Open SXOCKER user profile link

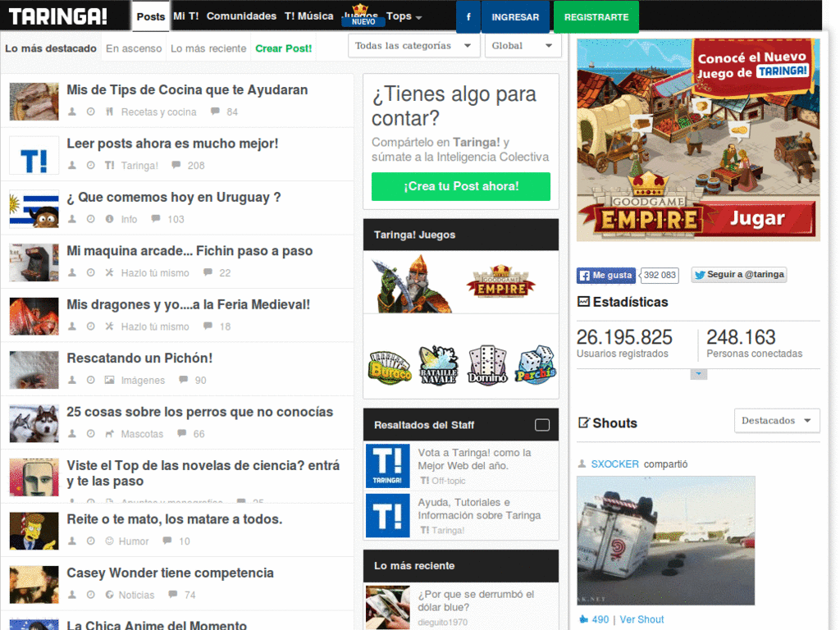[614, 464]
